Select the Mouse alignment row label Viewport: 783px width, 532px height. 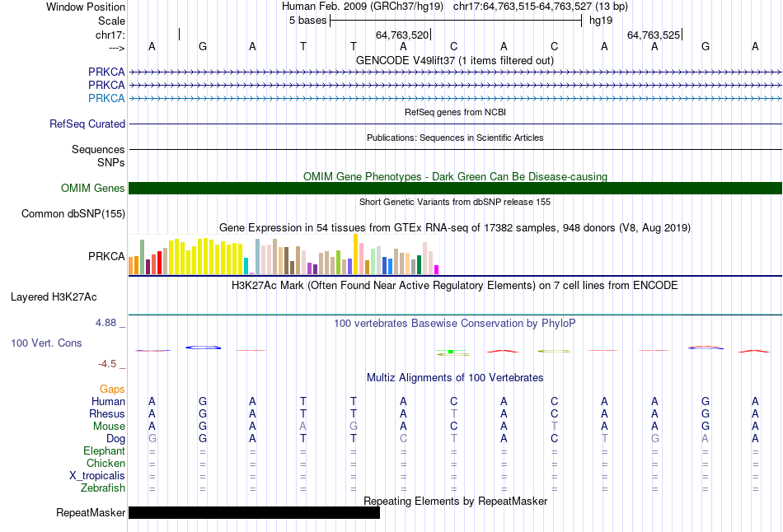coord(109,427)
